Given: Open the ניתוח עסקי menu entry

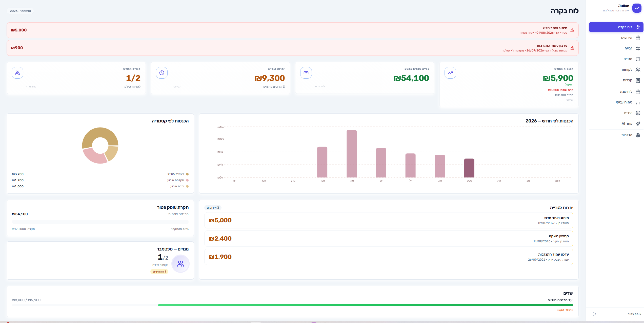Looking at the screenshot, I should point(616,102).
